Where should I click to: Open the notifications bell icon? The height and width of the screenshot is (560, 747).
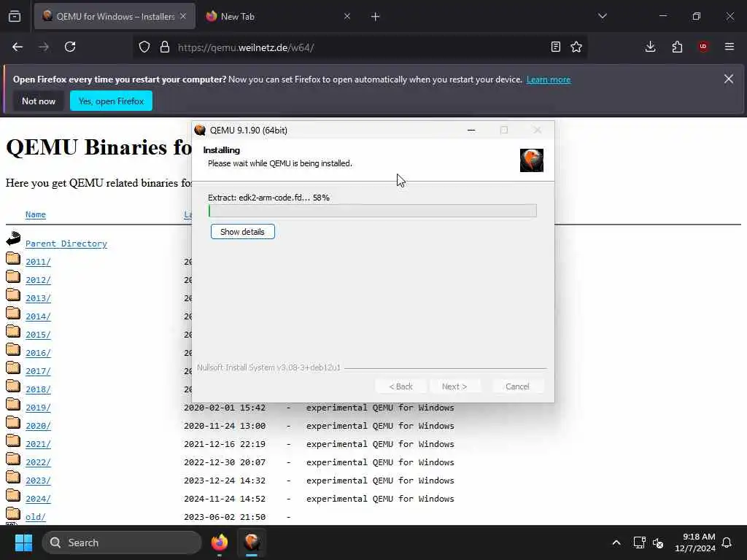727,542
